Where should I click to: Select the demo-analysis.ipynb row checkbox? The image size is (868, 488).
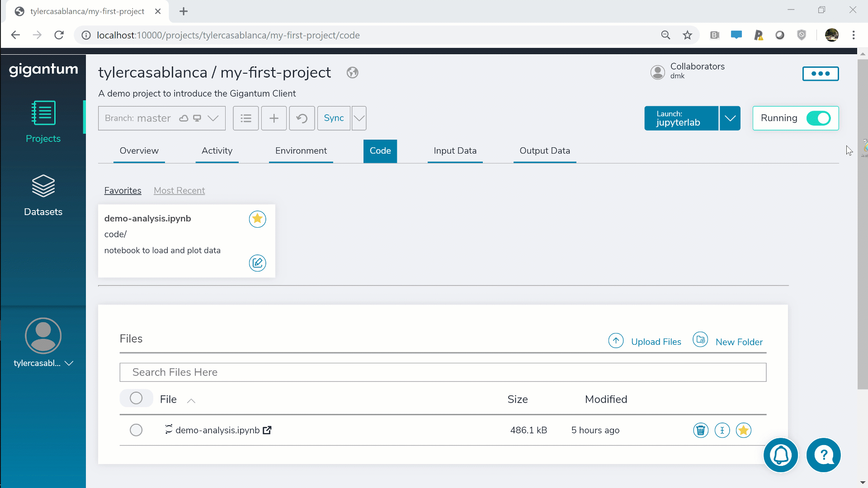pos(136,430)
